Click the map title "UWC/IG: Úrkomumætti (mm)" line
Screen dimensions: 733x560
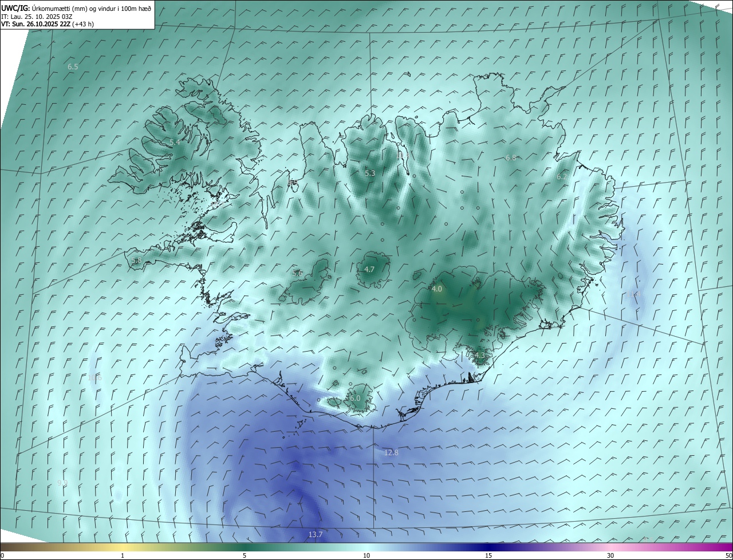tap(76, 8)
